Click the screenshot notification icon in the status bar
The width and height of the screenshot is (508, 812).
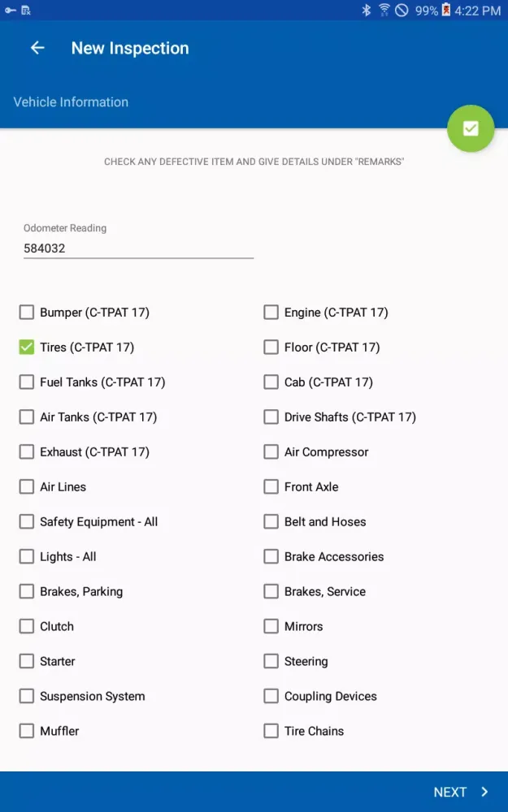pyautogui.click(x=25, y=11)
